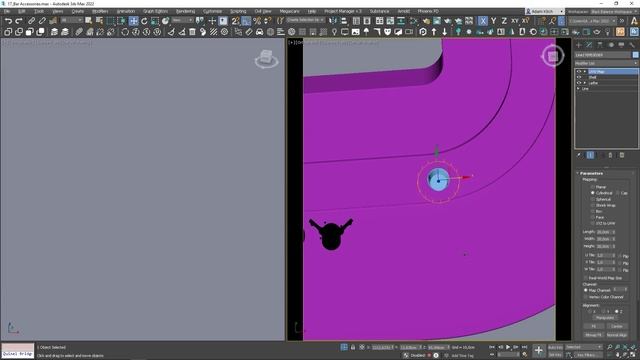Open the Civil View menu
Screen dimensions: 640x360
[263, 11]
